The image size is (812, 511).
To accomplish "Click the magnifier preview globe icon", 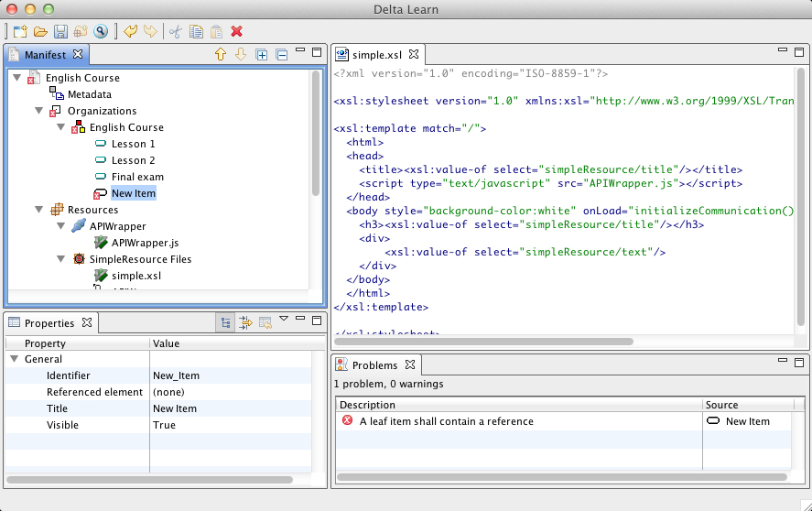I will click(101, 32).
